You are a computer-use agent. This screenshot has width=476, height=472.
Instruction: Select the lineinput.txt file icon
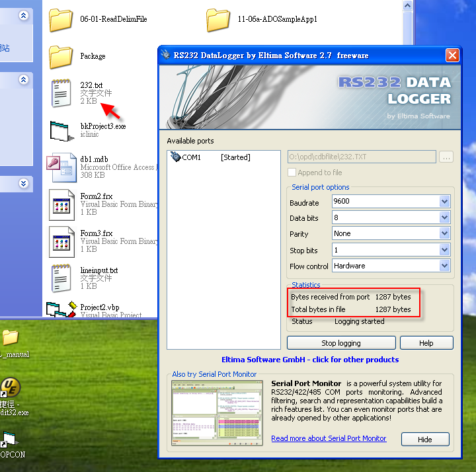[x=61, y=278]
